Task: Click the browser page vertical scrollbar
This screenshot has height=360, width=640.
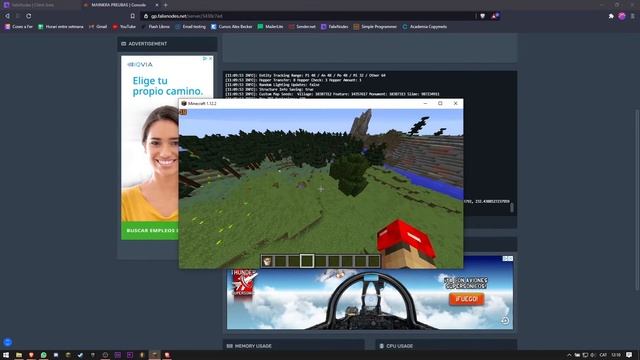Action: (637, 200)
